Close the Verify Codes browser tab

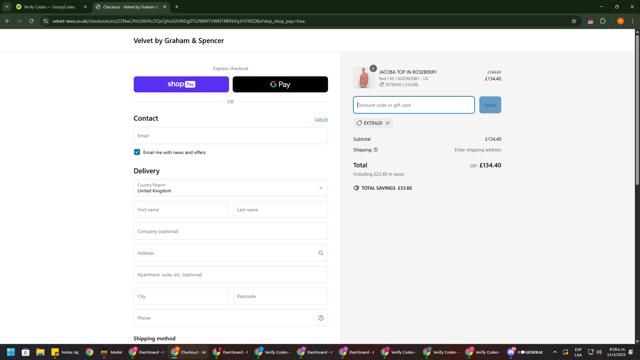(x=85, y=7)
